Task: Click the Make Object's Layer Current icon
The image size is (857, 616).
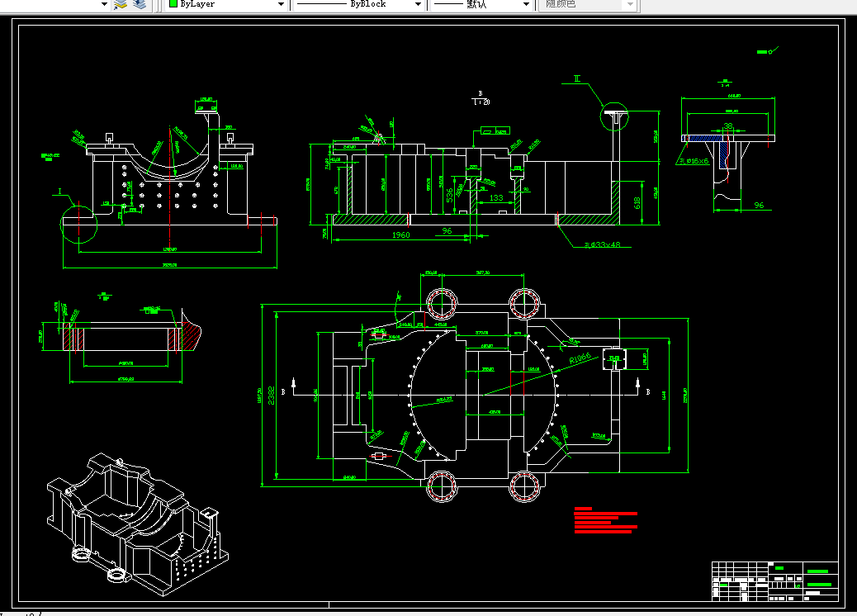Action: pos(121,4)
